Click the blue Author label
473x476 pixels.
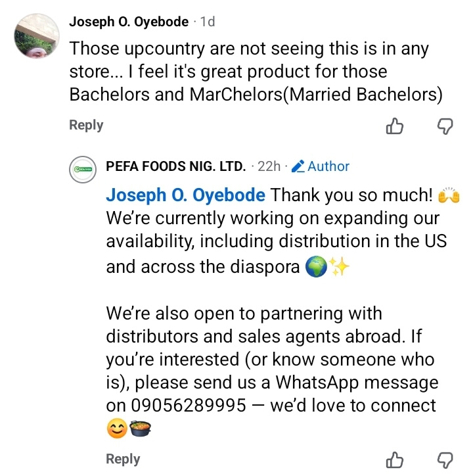pyautogui.click(x=328, y=166)
